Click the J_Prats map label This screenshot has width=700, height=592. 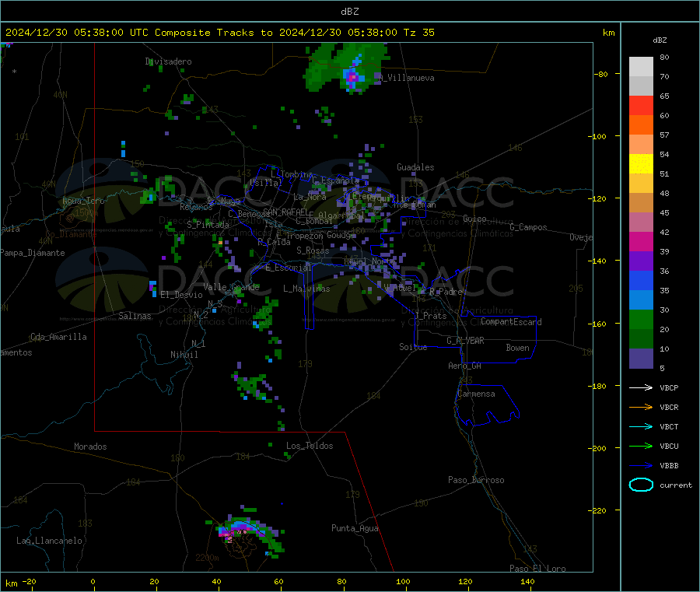[x=430, y=316]
